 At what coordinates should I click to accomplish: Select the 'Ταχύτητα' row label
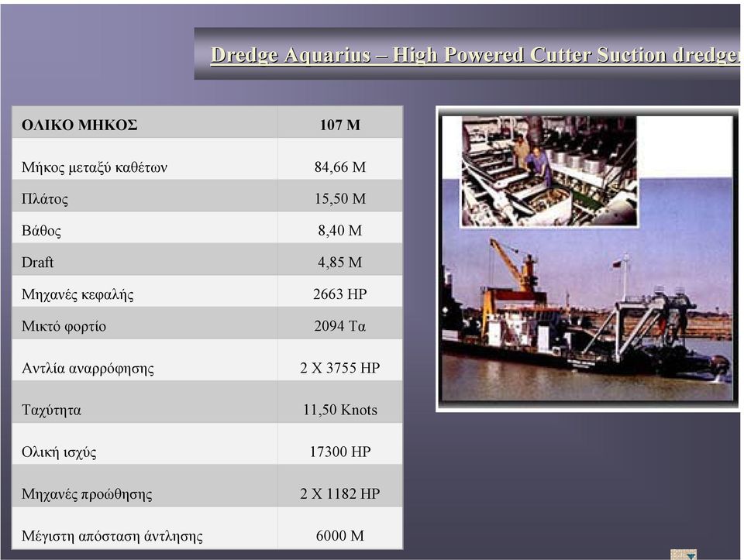(51, 411)
